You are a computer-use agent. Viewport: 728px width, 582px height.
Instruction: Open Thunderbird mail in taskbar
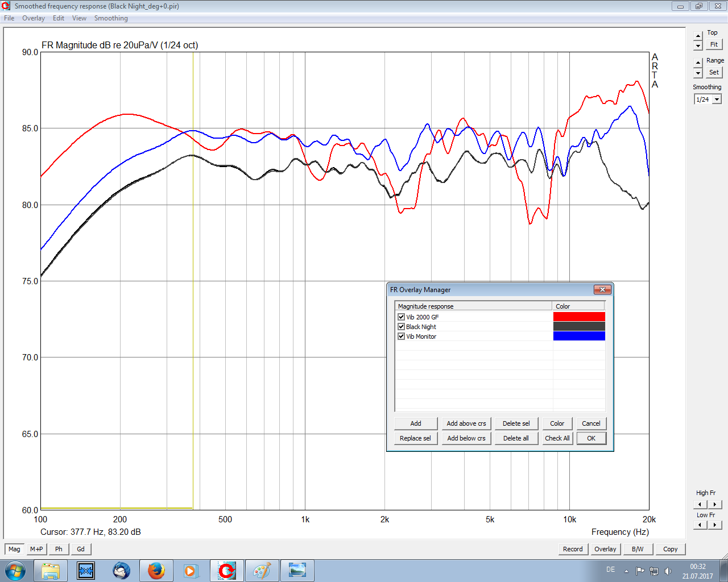[x=121, y=571]
